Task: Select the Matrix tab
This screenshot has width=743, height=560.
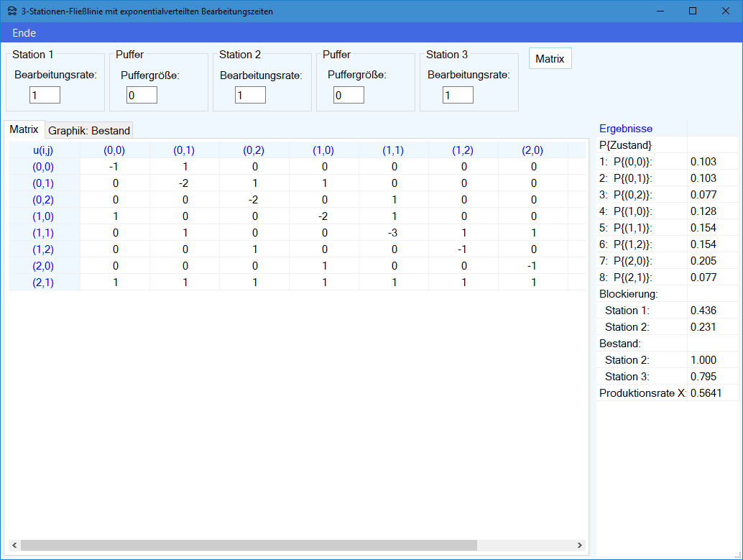Action: click(24, 129)
